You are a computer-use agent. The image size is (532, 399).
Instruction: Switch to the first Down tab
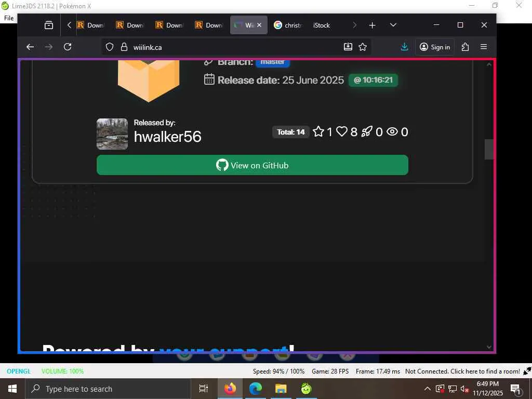90,25
